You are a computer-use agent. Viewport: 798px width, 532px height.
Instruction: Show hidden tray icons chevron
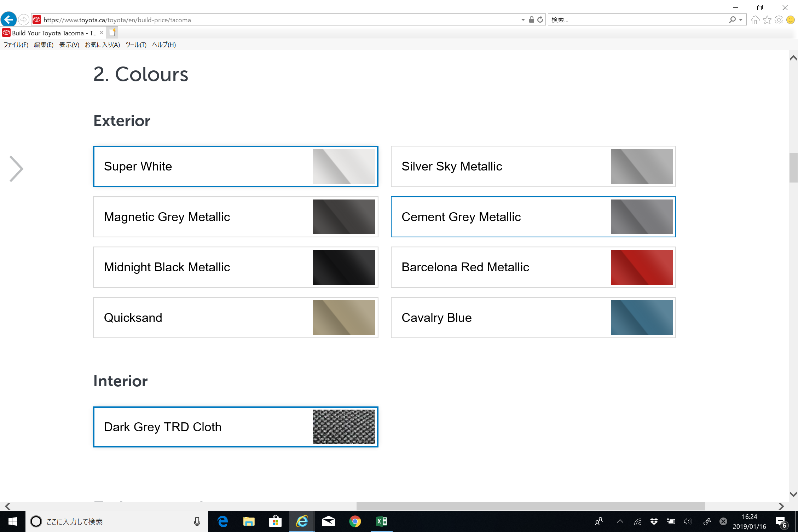(x=620, y=521)
